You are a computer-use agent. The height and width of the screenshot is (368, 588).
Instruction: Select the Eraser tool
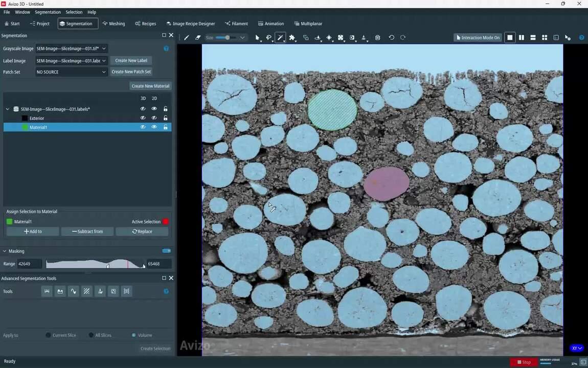198,37
